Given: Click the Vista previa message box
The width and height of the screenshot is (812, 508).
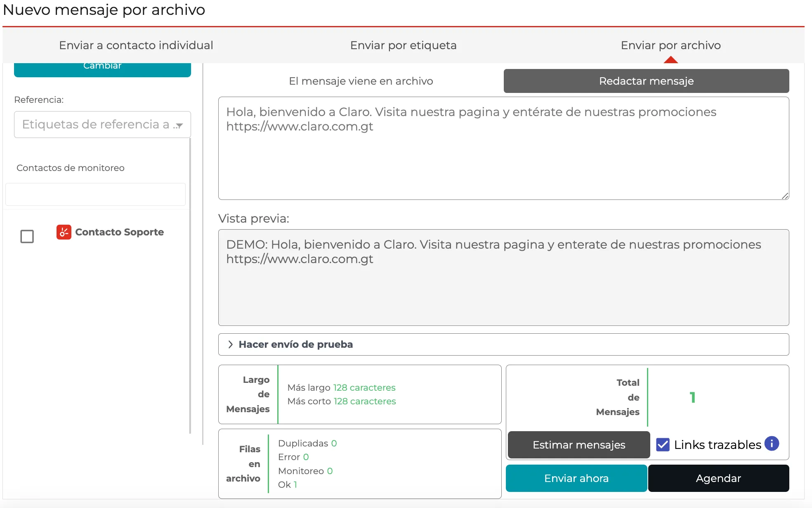Looking at the screenshot, I should click(503, 278).
